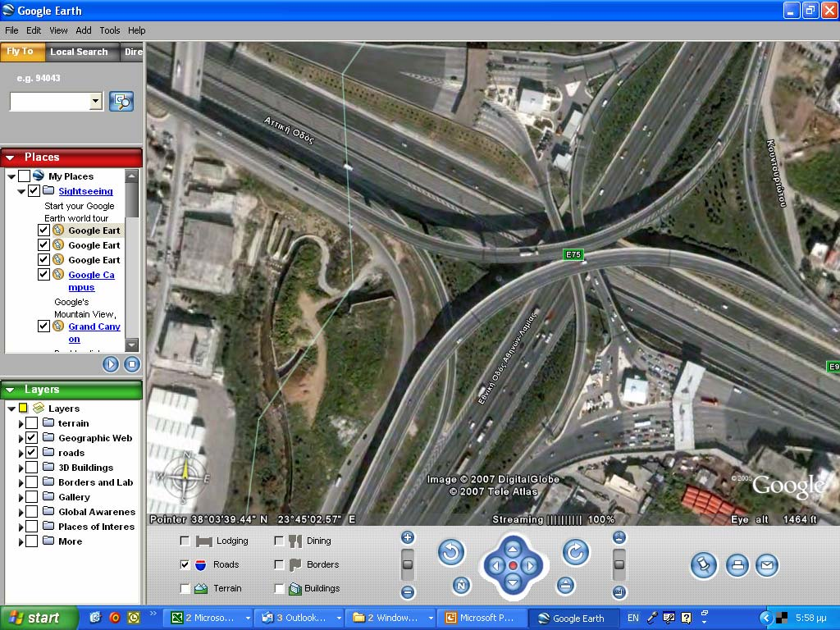Viewport: 840px width, 630px height.
Task: Click the Places panel scrollbar down arrow
Action: pos(131,345)
